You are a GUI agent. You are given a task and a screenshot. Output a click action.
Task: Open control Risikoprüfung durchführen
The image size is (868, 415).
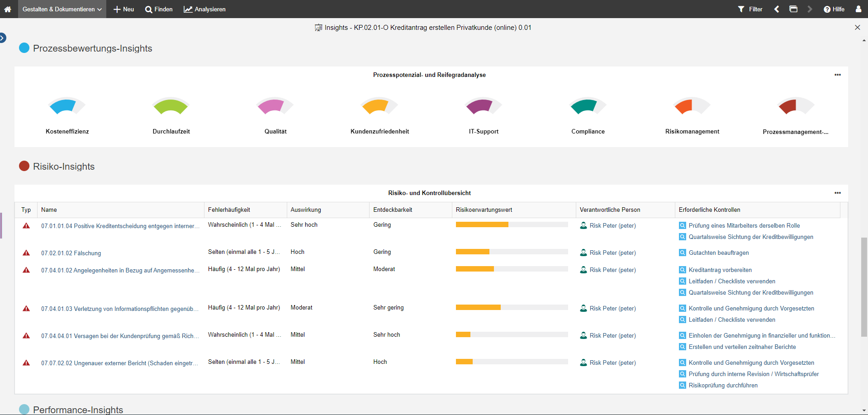click(723, 385)
